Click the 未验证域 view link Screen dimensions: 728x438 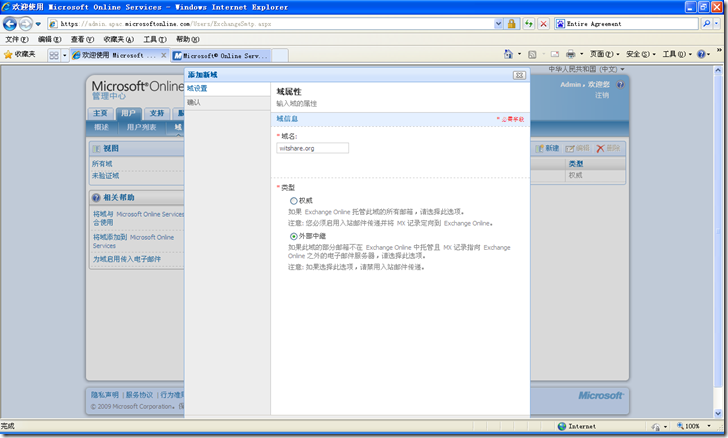[105, 176]
